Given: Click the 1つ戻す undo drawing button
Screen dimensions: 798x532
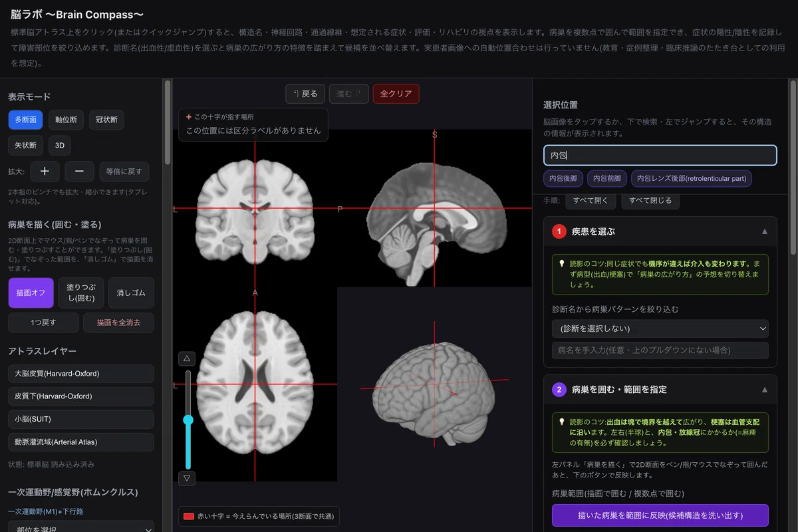Looking at the screenshot, I should click(x=43, y=323).
